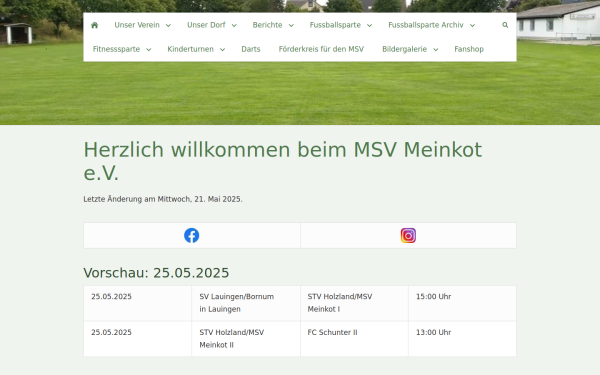
Task: Open the Kinderturnen menu item
Action: (x=191, y=49)
